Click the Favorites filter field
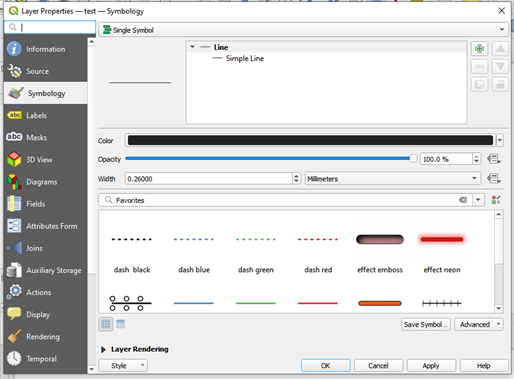Image resolution: width=514 pixels, height=379 pixels. 285,200
